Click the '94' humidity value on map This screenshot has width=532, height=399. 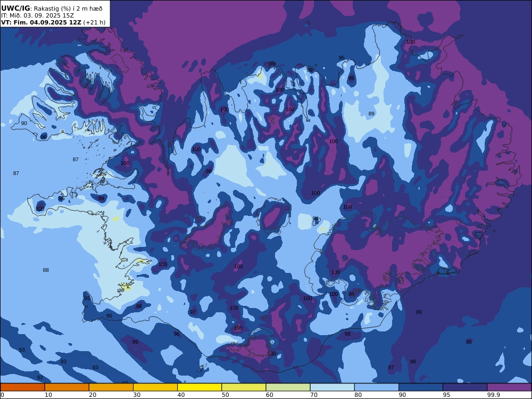pos(315,219)
